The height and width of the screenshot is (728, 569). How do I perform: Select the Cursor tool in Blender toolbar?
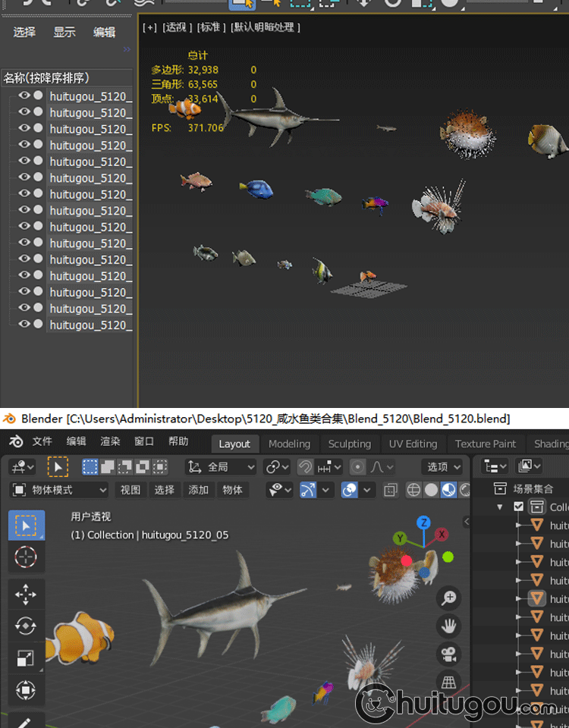point(26,557)
